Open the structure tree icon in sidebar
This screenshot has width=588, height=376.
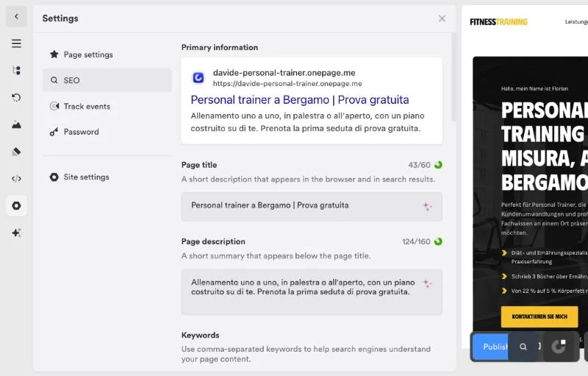(x=16, y=70)
